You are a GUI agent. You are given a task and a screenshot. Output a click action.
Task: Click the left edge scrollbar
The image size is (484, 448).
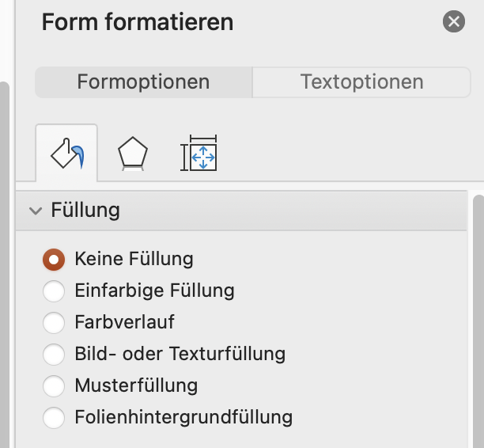click(5, 264)
